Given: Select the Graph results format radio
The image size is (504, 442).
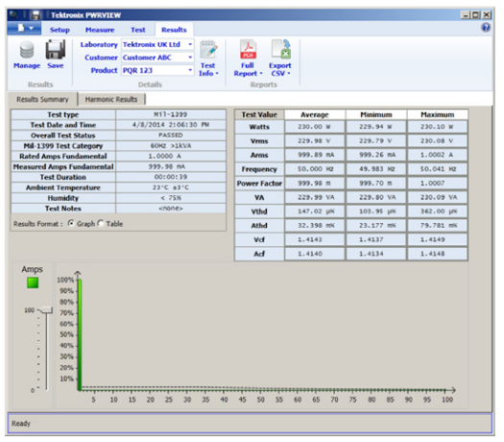Looking at the screenshot, I should click(x=71, y=223).
